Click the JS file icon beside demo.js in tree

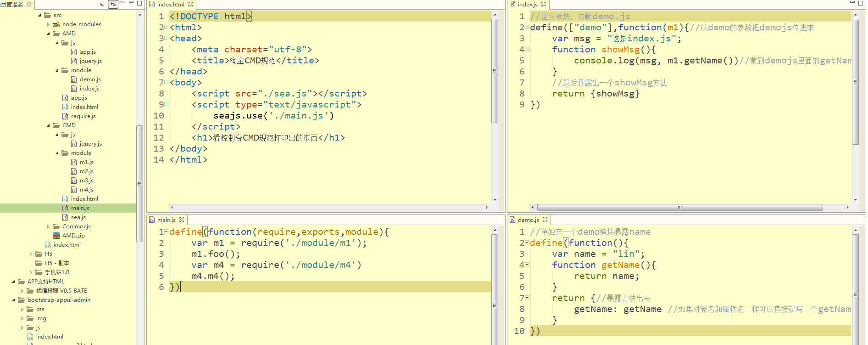tap(74, 79)
